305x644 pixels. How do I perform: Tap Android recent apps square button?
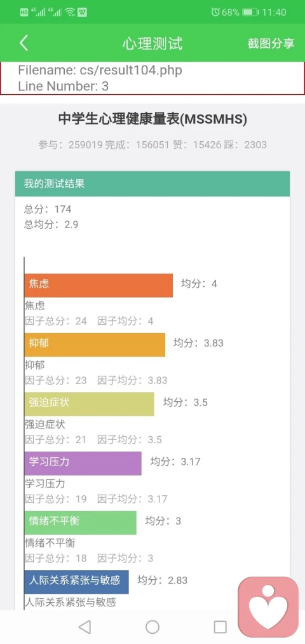[x=220, y=627]
